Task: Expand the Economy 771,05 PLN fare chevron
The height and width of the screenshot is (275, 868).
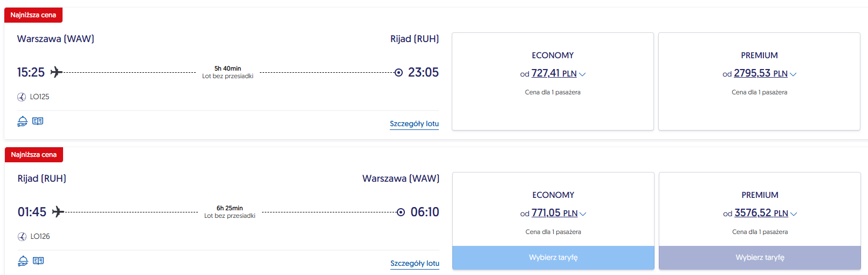Action: point(583,214)
